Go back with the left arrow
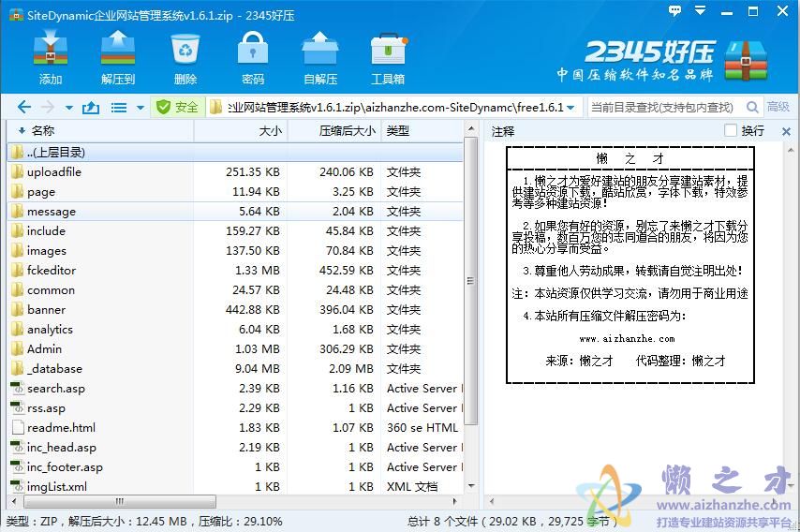 click(x=23, y=107)
